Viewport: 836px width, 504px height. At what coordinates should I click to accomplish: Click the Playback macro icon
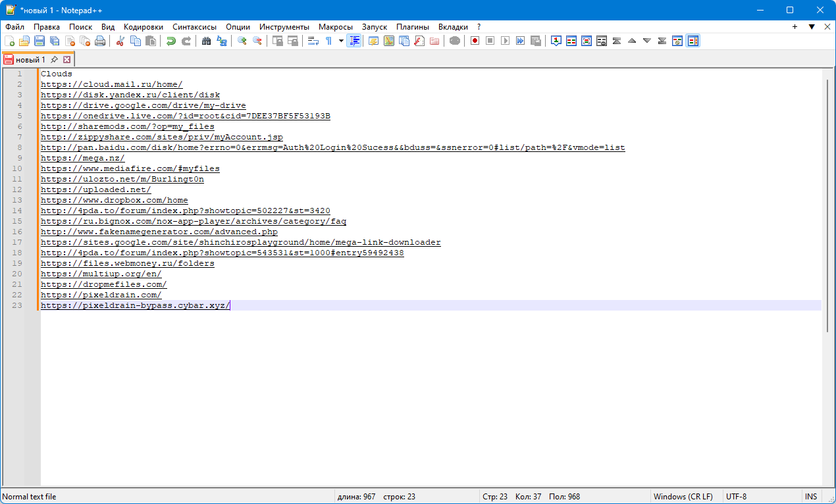(x=505, y=41)
